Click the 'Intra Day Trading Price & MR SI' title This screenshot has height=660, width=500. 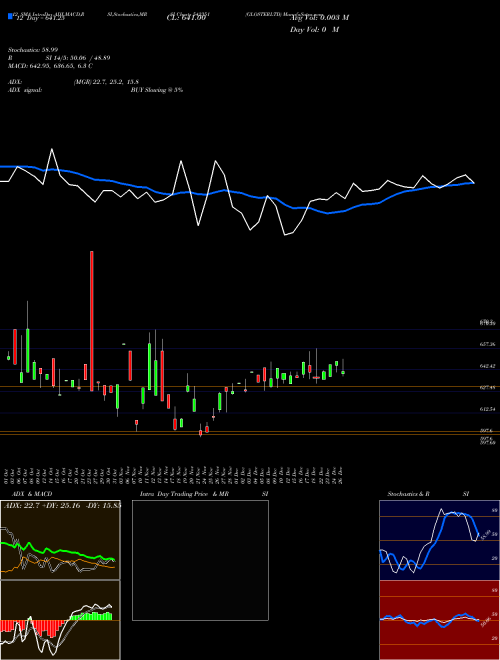[x=204, y=494]
